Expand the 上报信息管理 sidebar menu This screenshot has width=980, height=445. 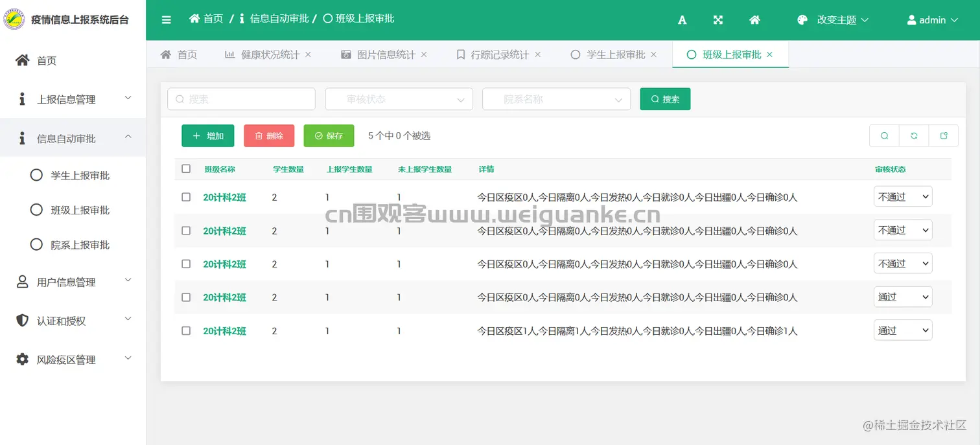pos(73,99)
